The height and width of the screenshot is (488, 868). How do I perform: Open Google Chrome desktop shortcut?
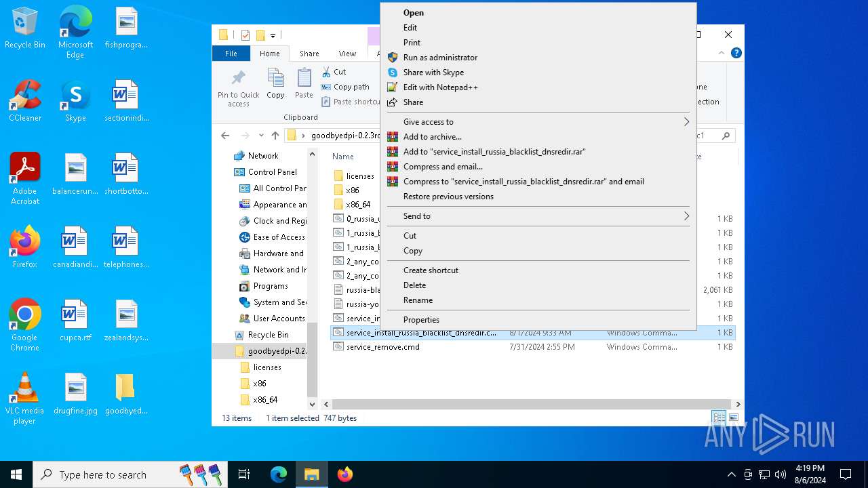[x=25, y=325]
